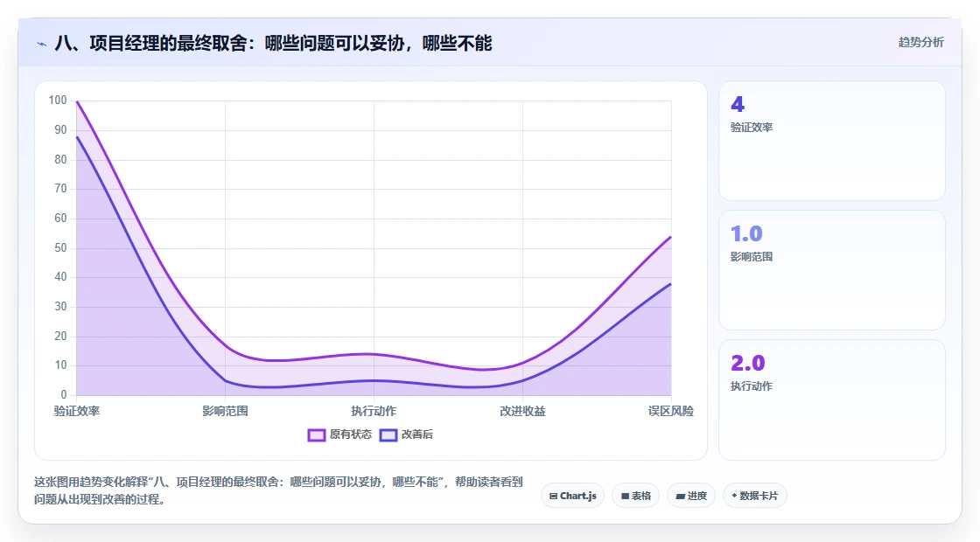Click the icon inside 表格 tag
This screenshot has height=542, width=980.
pos(625,497)
